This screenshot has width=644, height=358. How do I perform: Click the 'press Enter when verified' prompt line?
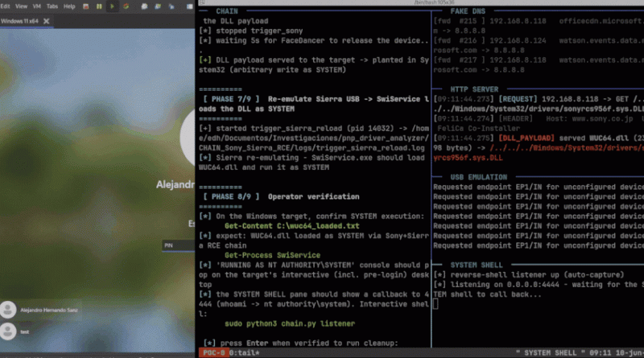point(300,343)
